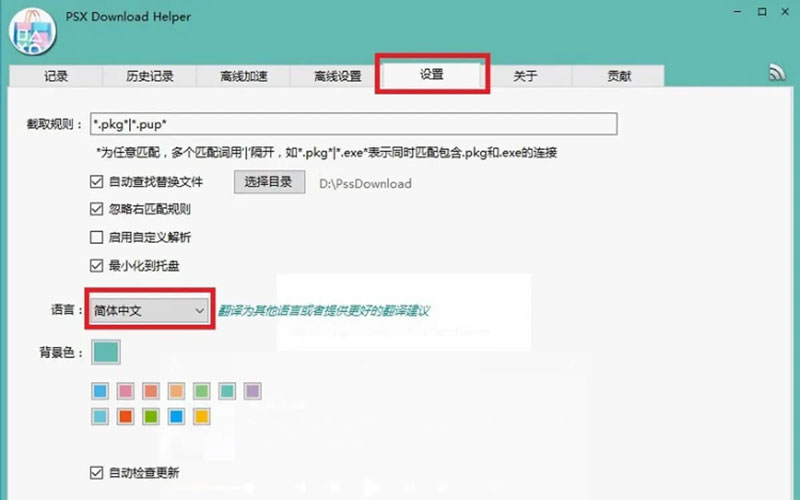Open the 语言 dropdown showing 简体中文
This screenshot has width=800, height=500.
[x=148, y=311]
